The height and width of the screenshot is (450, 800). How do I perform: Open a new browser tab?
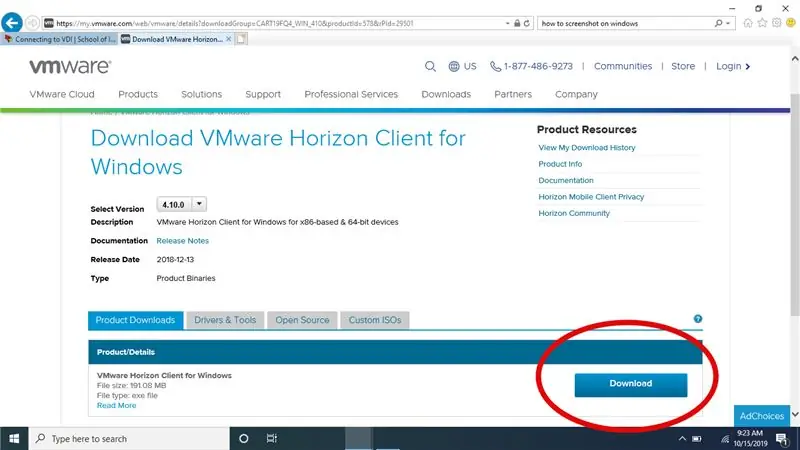point(241,39)
